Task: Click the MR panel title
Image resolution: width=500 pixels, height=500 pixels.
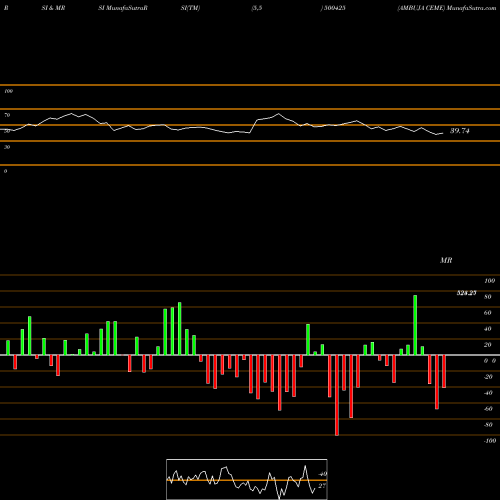Action: point(446,260)
